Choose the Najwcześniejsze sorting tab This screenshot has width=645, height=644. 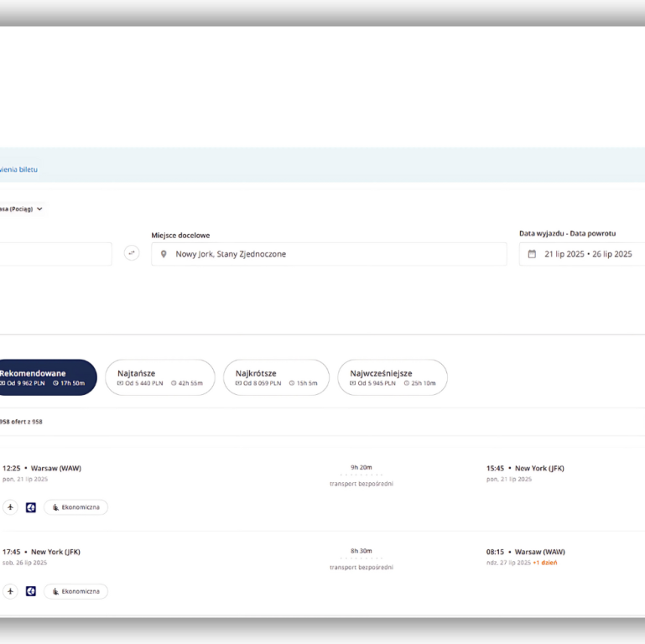coord(393,377)
